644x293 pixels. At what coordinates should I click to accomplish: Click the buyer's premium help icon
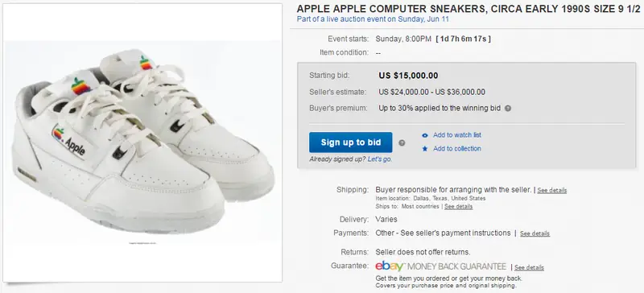click(x=508, y=109)
